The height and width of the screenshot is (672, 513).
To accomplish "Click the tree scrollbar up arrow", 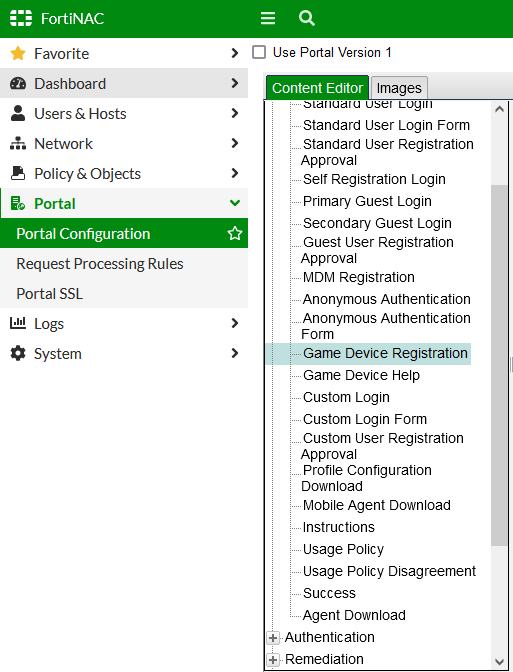I will pos(499,109).
